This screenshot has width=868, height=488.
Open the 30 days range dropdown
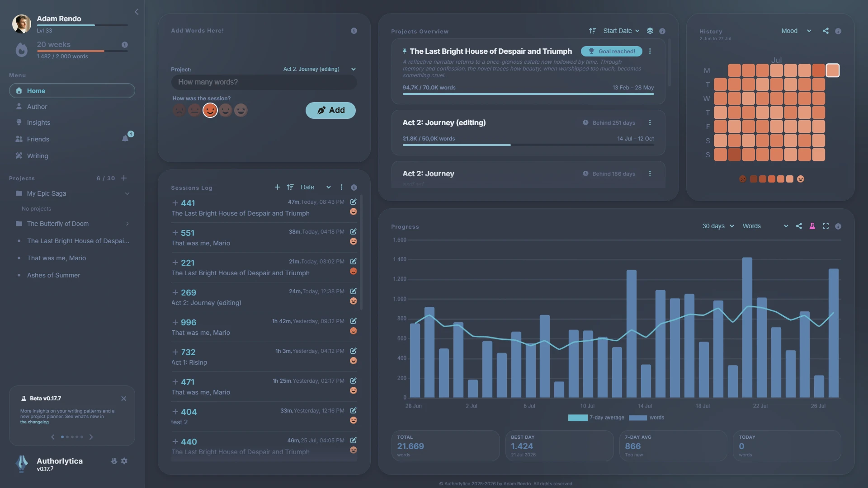click(x=718, y=226)
